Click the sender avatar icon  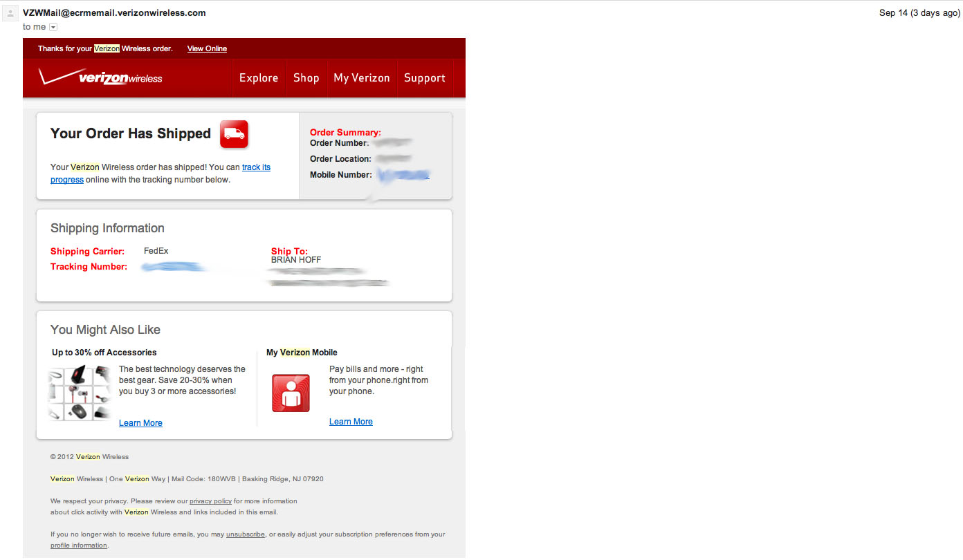click(10, 13)
